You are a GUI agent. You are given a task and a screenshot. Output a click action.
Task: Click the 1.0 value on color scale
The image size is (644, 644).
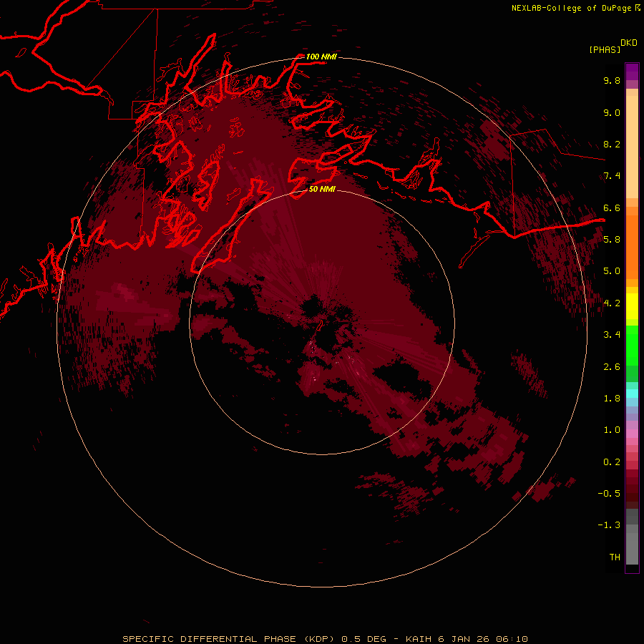[612, 429]
